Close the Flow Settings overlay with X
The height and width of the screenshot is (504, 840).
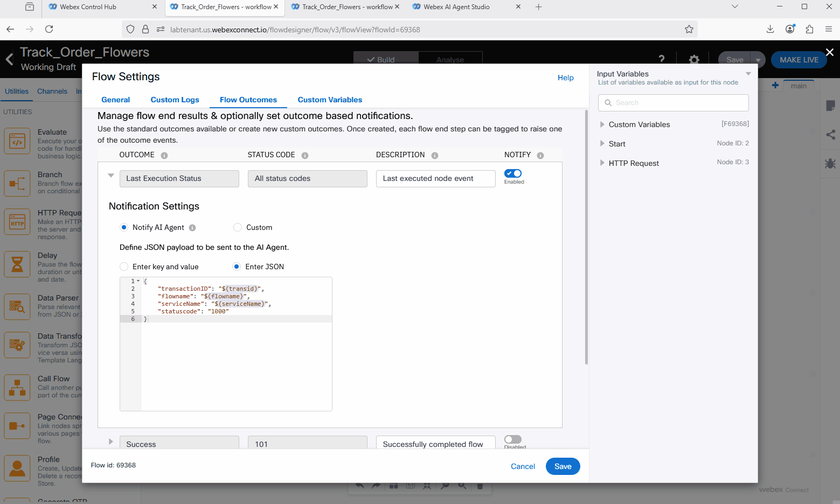[830, 52]
